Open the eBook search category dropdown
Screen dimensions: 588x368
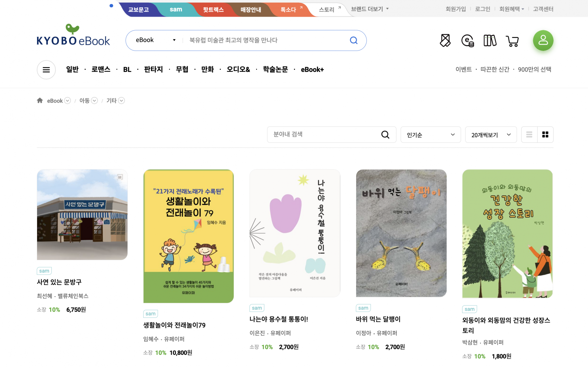[155, 40]
